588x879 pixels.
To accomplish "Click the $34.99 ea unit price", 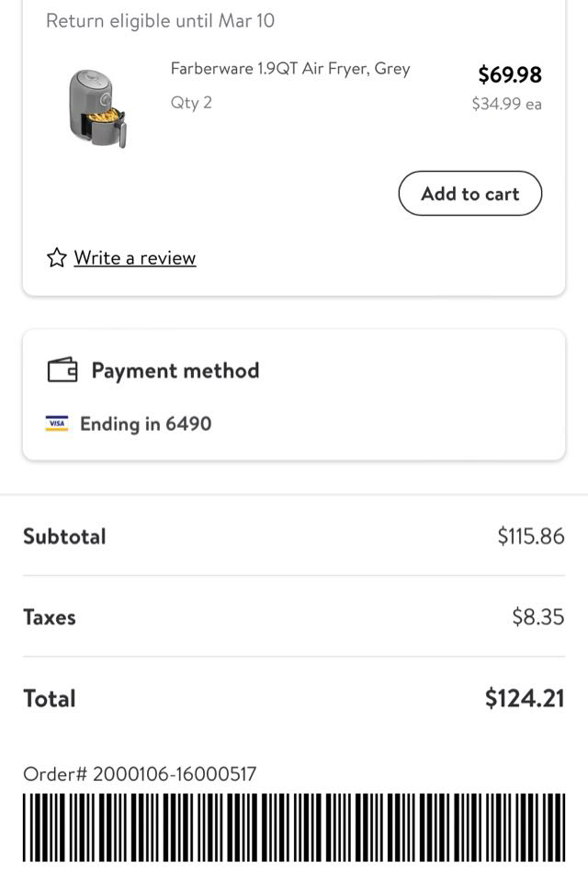I will click(506, 104).
